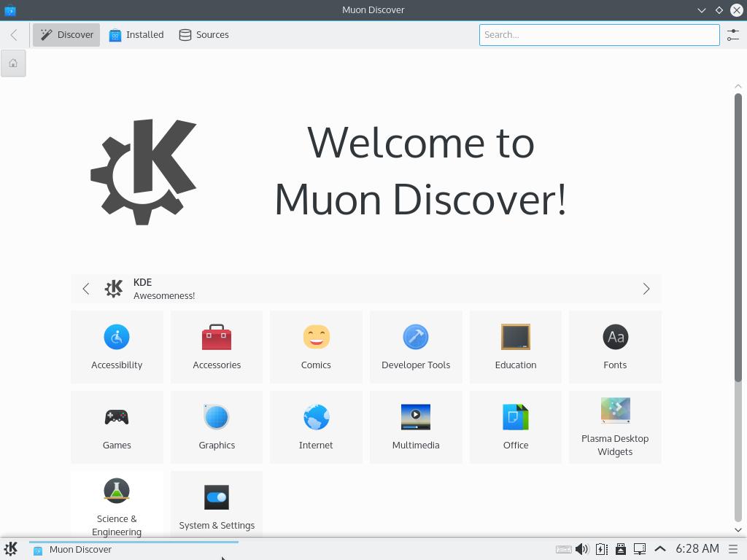Open the Science & Engineering flask icon
The height and width of the screenshot is (560, 747).
(x=117, y=491)
